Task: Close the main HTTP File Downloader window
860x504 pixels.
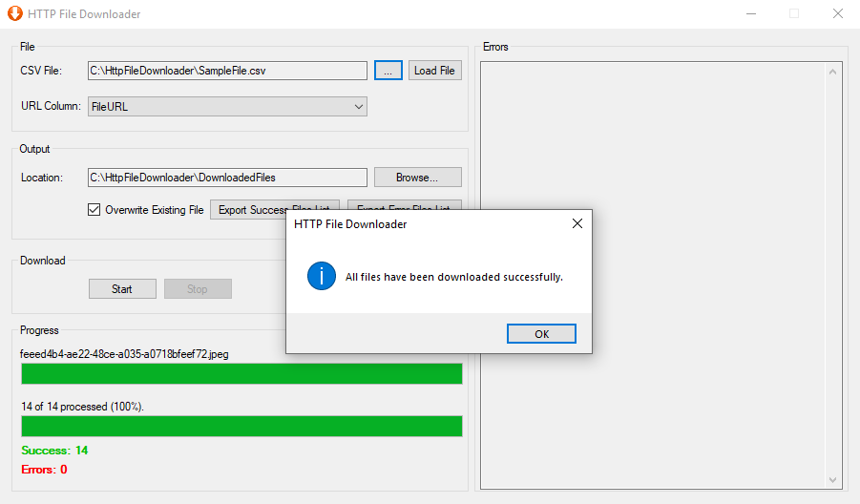Action: (837, 13)
